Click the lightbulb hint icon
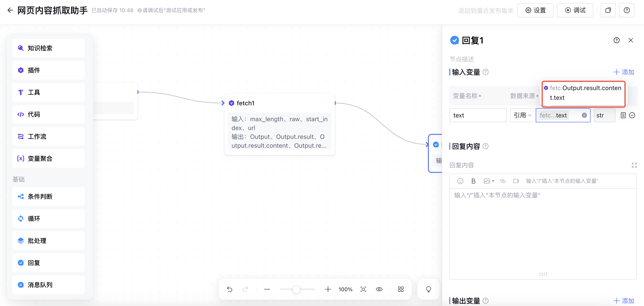644x306 pixels. point(428,289)
